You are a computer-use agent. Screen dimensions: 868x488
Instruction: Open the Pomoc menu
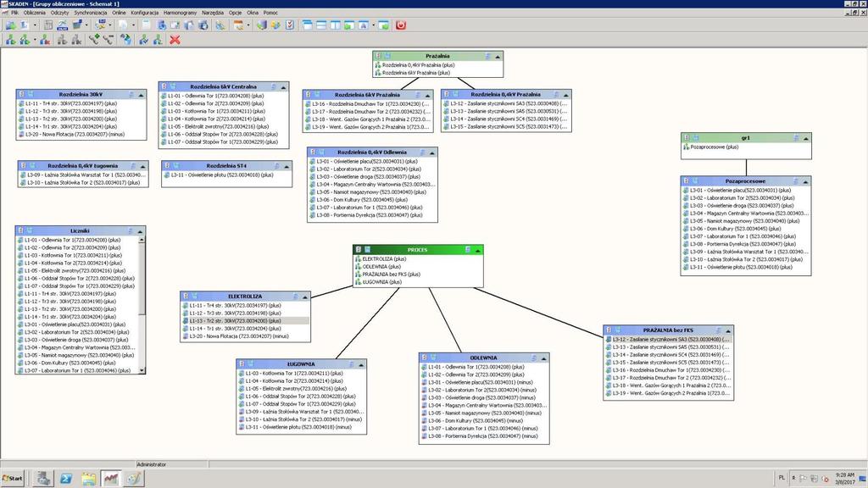(270, 12)
